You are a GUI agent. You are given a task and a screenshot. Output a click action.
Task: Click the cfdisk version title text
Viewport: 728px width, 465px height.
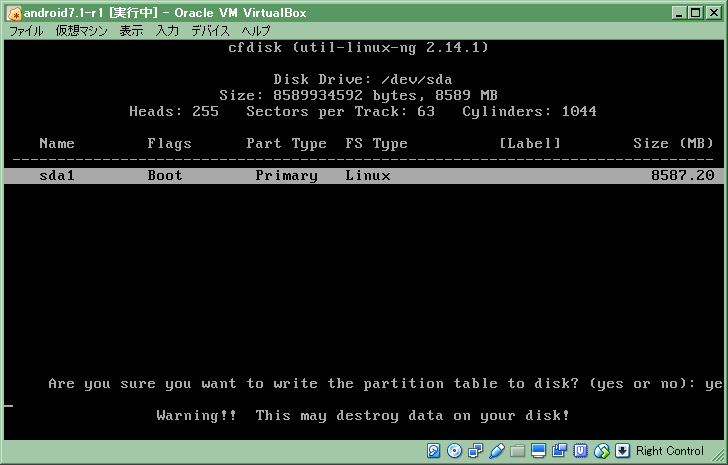pos(358,47)
